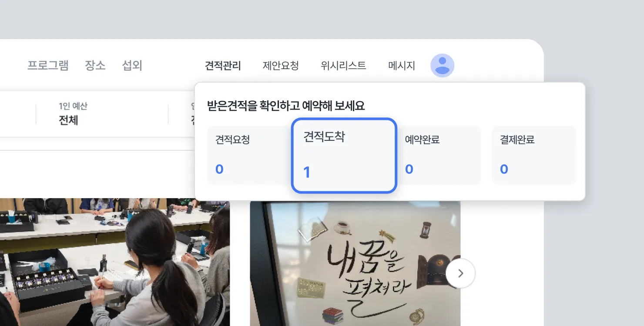
Task: Open the 견적관리 menu
Action: [x=223, y=66]
